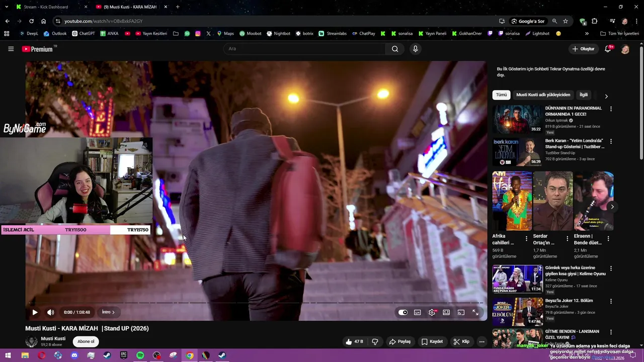Go back using the browser arrow
The height and width of the screenshot is (362, 644).
7,21
